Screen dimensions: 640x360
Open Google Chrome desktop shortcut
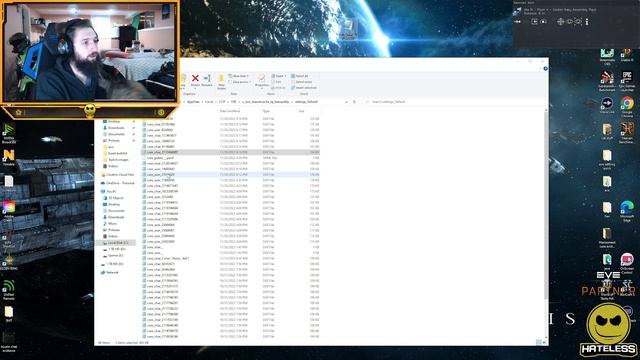pyautogui.click(x=627, y=104)
